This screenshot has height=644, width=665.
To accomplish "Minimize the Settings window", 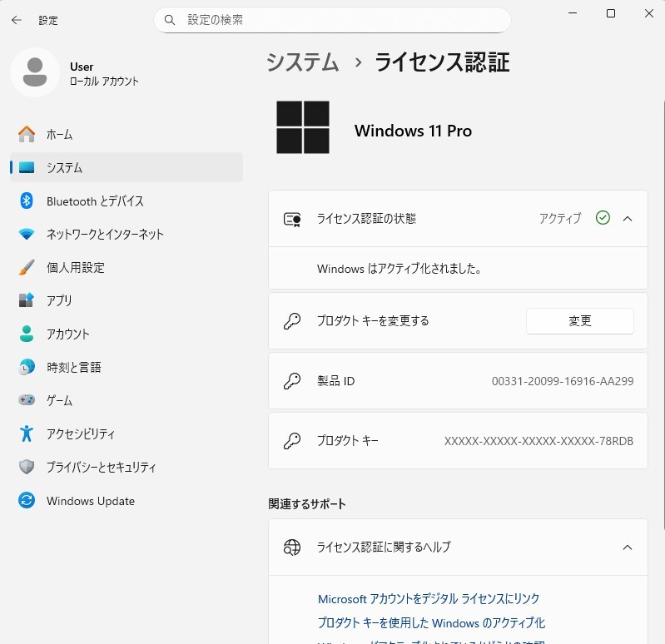I will coord(573,13).
